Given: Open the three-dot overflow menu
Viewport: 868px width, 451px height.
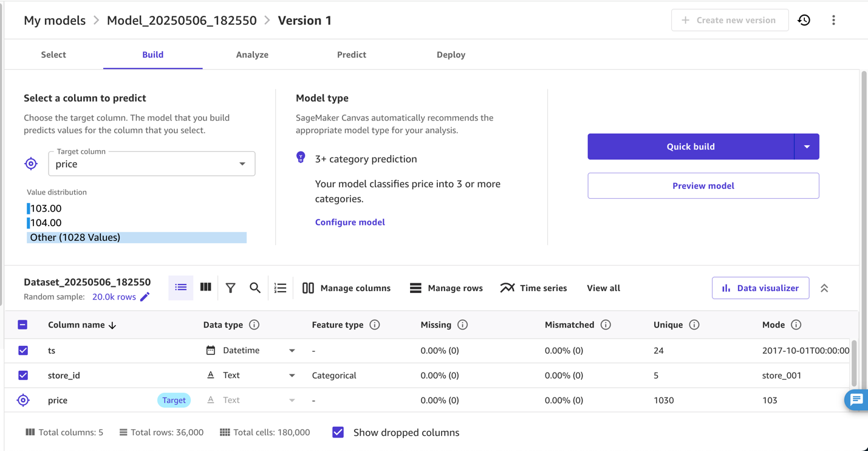Looking at the screenshot, I should click(x=833, y=19).
